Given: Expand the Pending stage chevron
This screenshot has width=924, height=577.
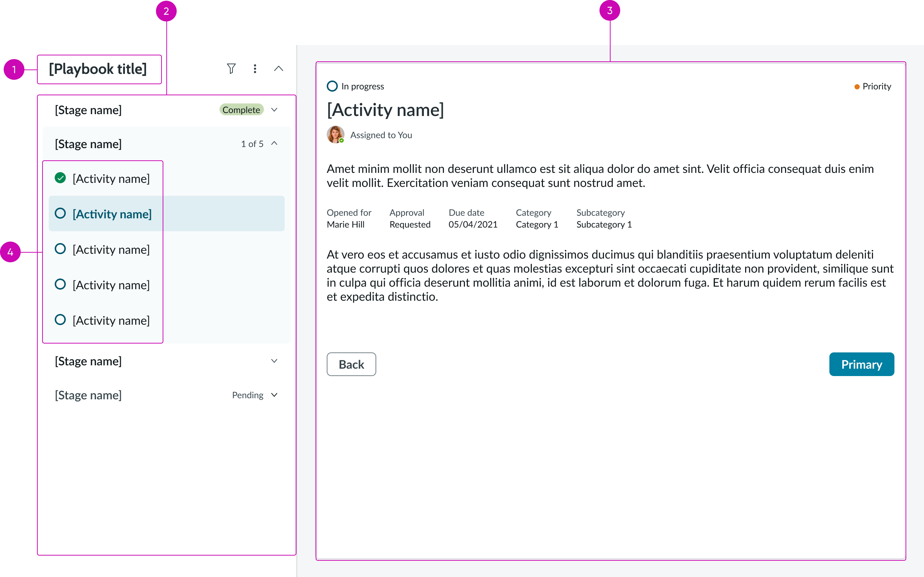Looking at the screenshot, I should 274,395.
